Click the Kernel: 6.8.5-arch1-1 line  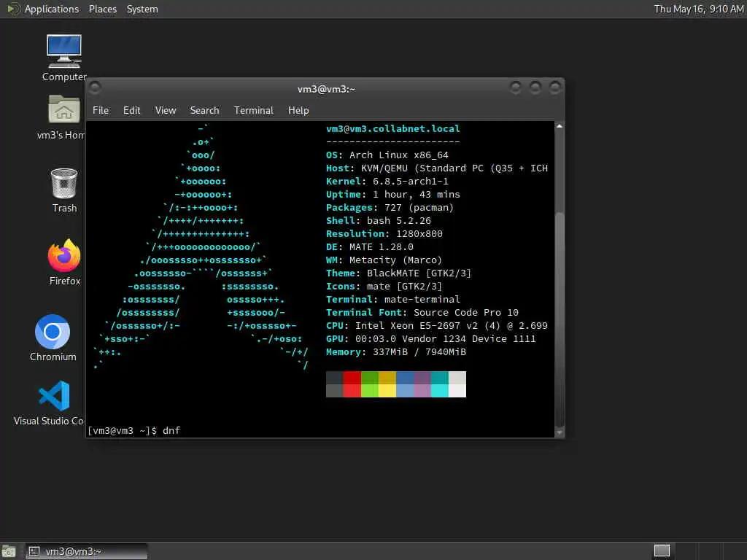tap(387, 181)
